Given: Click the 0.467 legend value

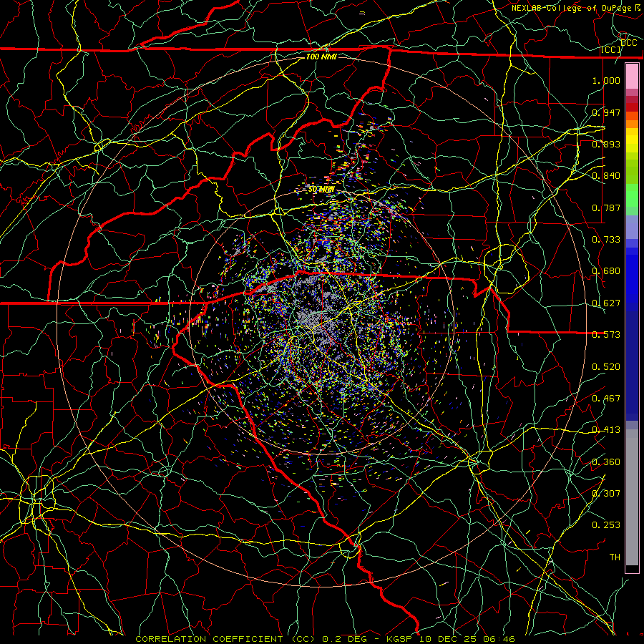Looking at the screenshot, I should (606, 399).
